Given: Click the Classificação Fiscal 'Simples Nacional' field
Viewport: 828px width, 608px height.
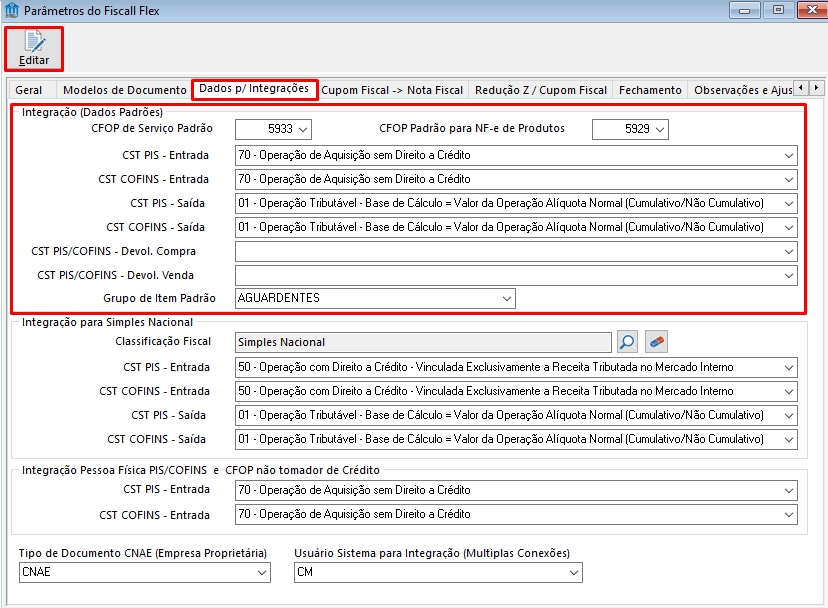Looking at the screenshot, I should click(x=423, y=342).
